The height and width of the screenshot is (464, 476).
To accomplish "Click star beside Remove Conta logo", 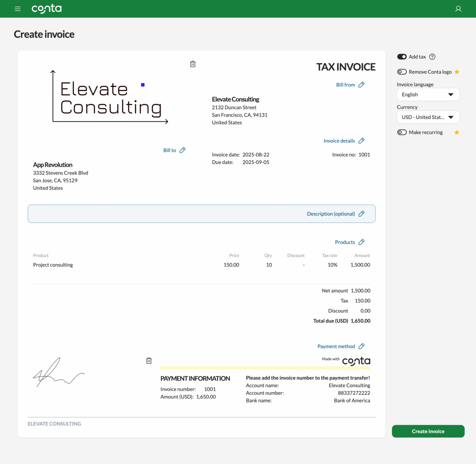I will 457,72.
